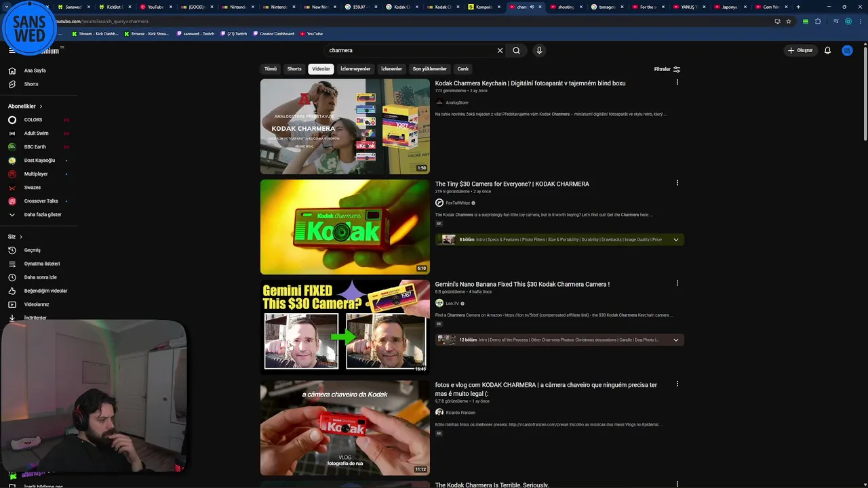This screenshot has height=488, width=868.
Task: Start voice search with the microphone
Action: [539, 50]
